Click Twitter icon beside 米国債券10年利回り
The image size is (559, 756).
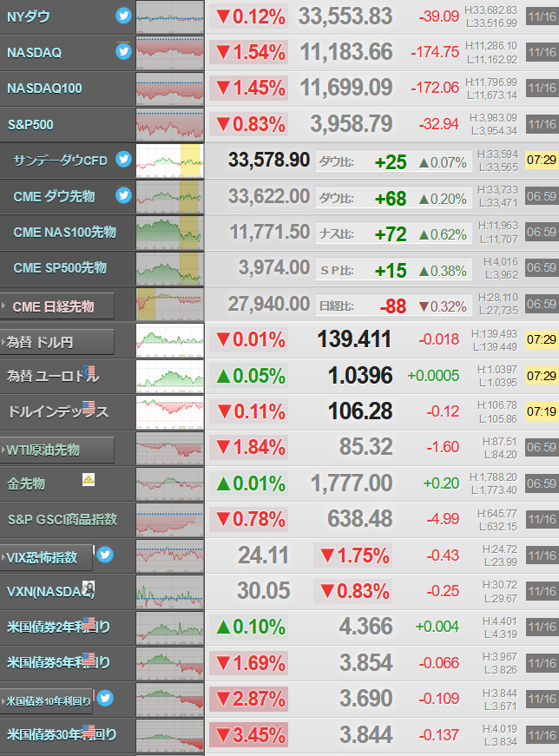(x=105, y=698)
